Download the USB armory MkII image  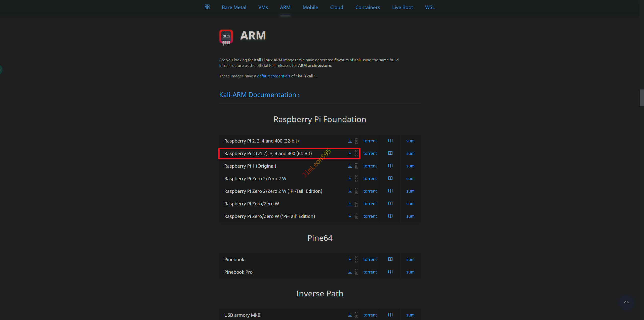(x=350, y=315)
